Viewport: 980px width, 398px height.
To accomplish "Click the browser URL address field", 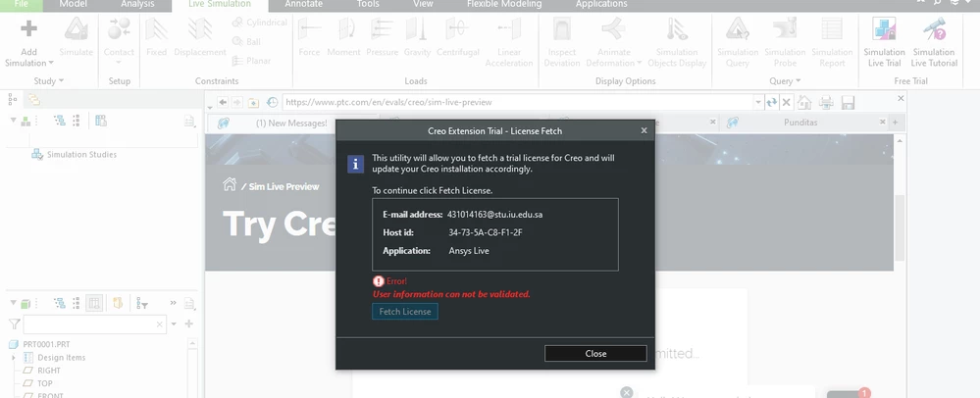I will pos(518,103).
